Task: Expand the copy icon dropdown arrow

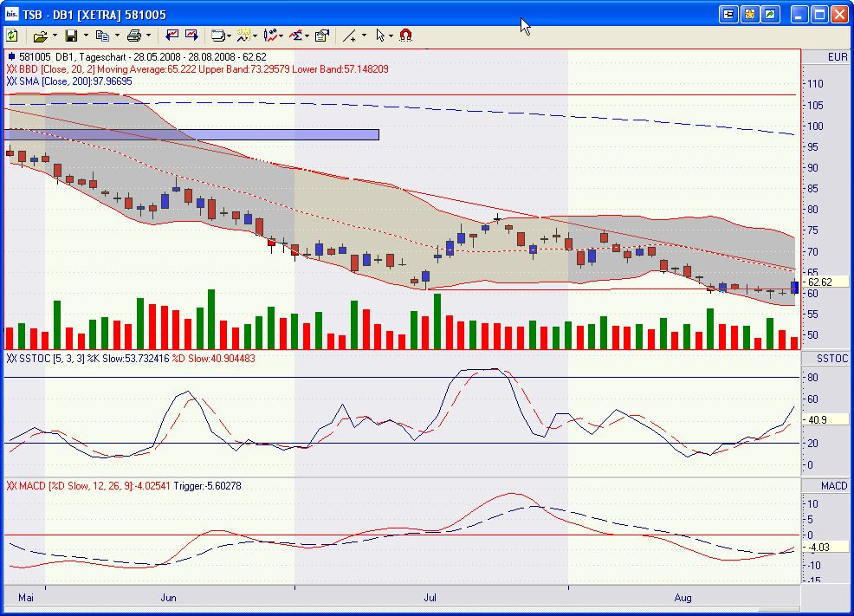Action: (117, 36)
